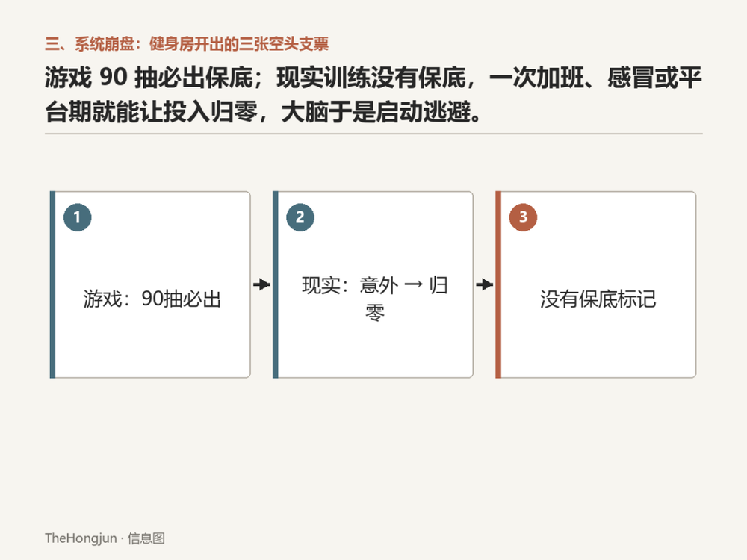Viewport: 747px width, 560px height.
Task: Select the card text 现实：意外 → 归零
Action: pos(375,299)
